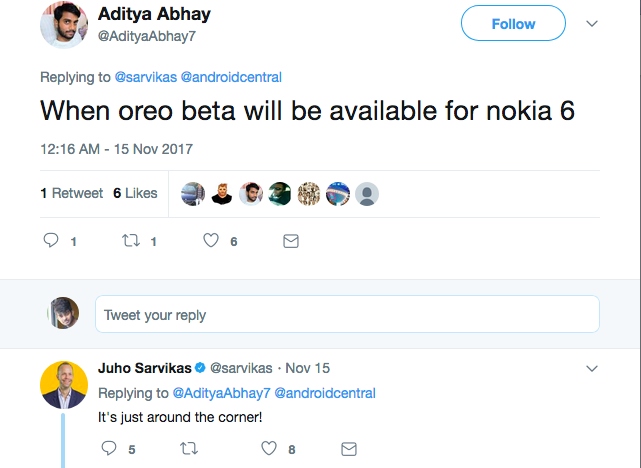Follow Aditya Abhay
The width and height of the screenshot is (641, 468).
[513, 24]
